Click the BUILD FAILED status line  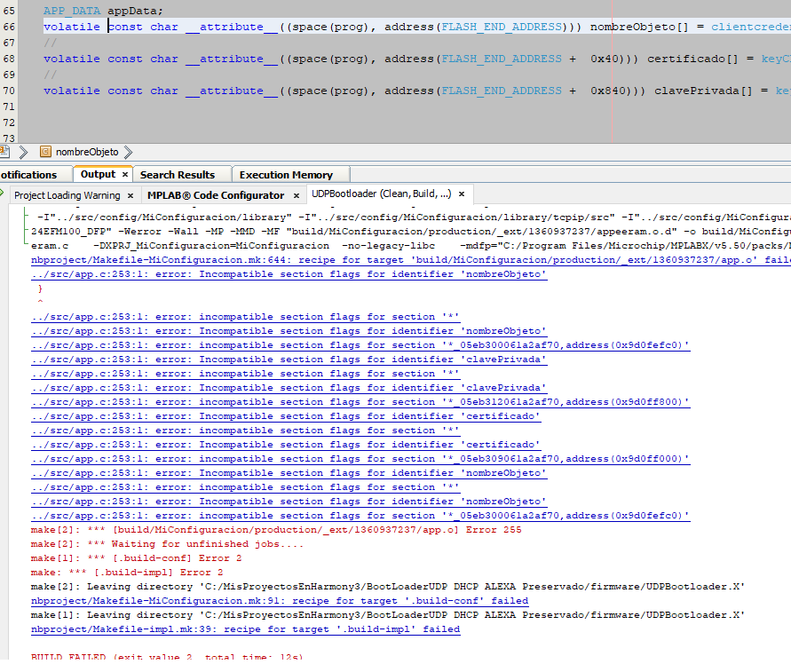point(167,656)
